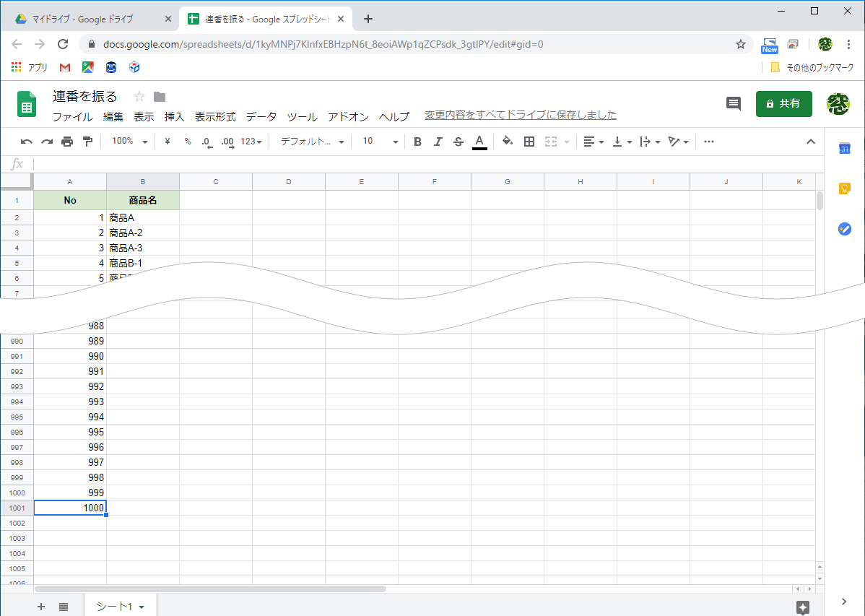This screenshot has height=616, width=865.
Task: Open the 表示形式 menu
Action: click(x=215, y=117)
